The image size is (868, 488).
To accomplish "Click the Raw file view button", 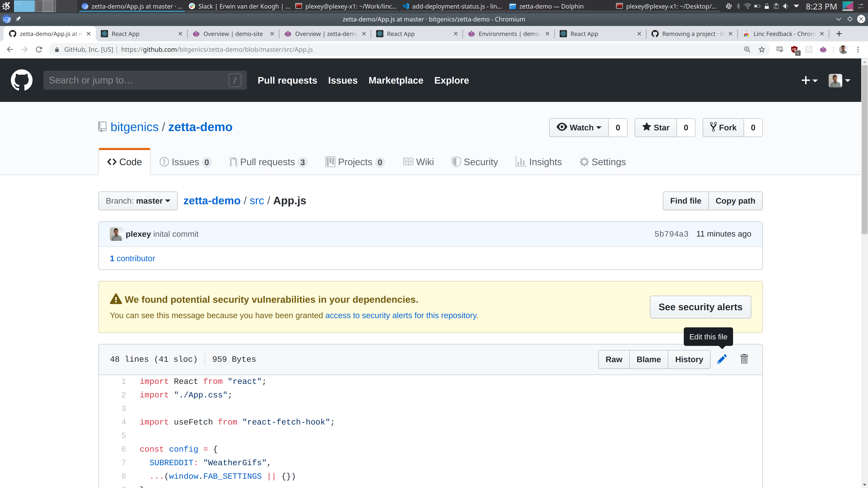I will (614, 359).
